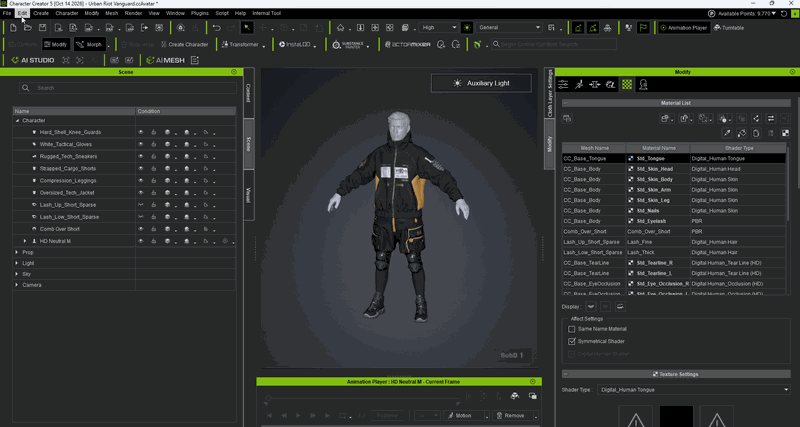The image size is (800, 427).
Task: Open the Shader Type dropdown
Action: tap(694, 390)
